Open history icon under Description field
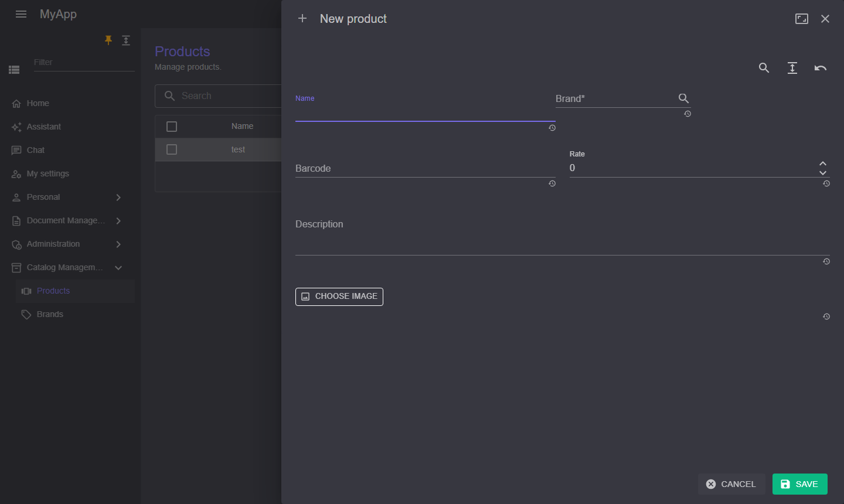 tap(826, 261)
